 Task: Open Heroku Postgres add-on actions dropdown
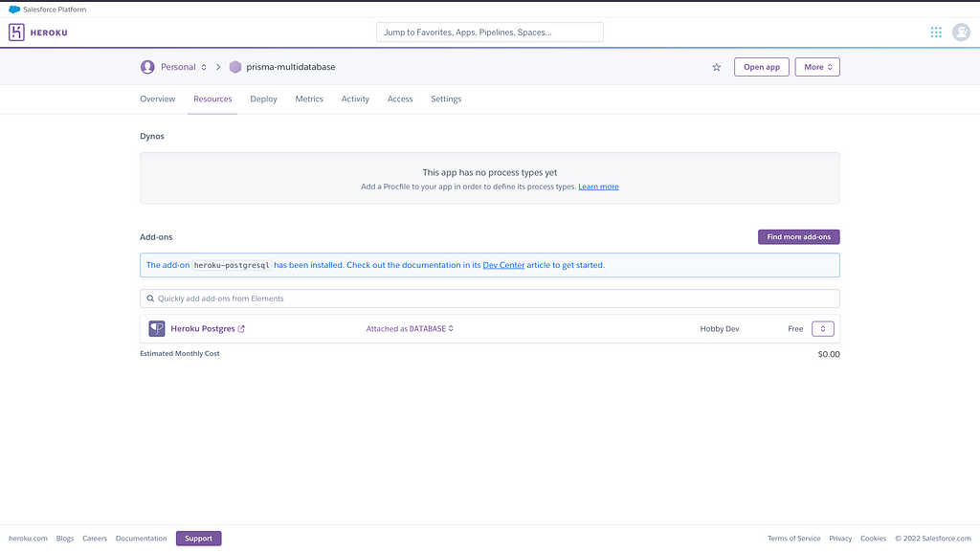pyautogui.click(x=822, y=328)
